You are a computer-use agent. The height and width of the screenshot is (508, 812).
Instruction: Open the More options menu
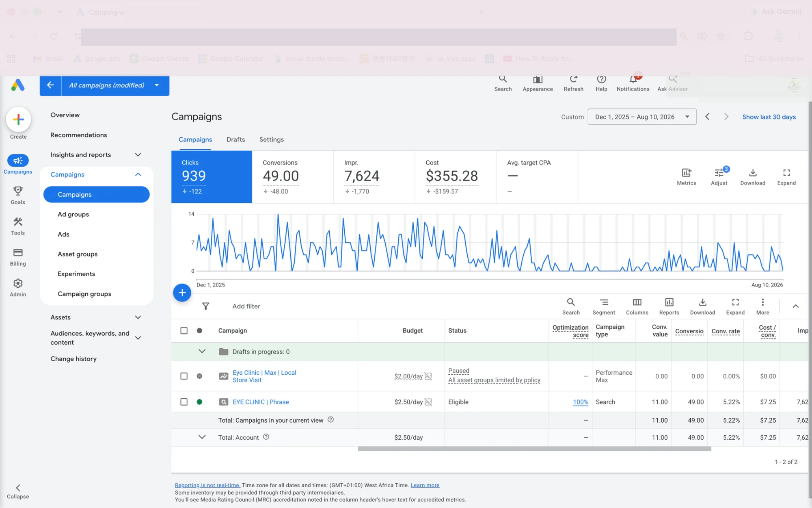point(762,302)
